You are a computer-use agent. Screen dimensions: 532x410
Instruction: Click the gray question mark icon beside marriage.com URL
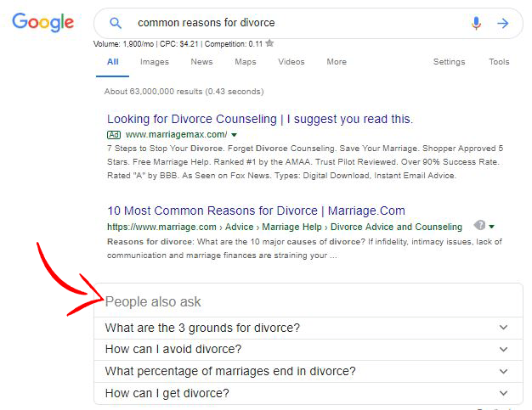[x=480, y=225]
